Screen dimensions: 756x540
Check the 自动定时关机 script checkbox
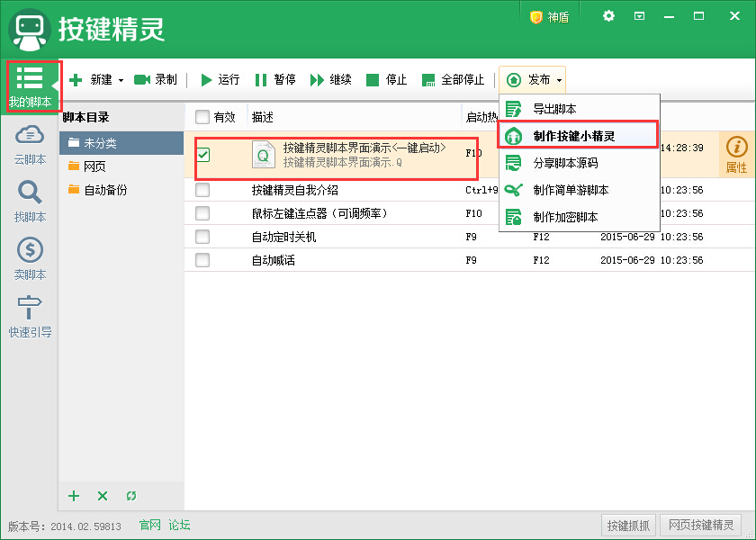(202, 237)
